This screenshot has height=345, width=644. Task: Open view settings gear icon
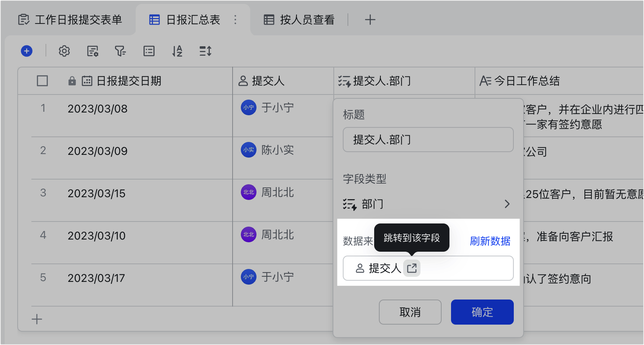pyautogui.click(x=64, y=51)
